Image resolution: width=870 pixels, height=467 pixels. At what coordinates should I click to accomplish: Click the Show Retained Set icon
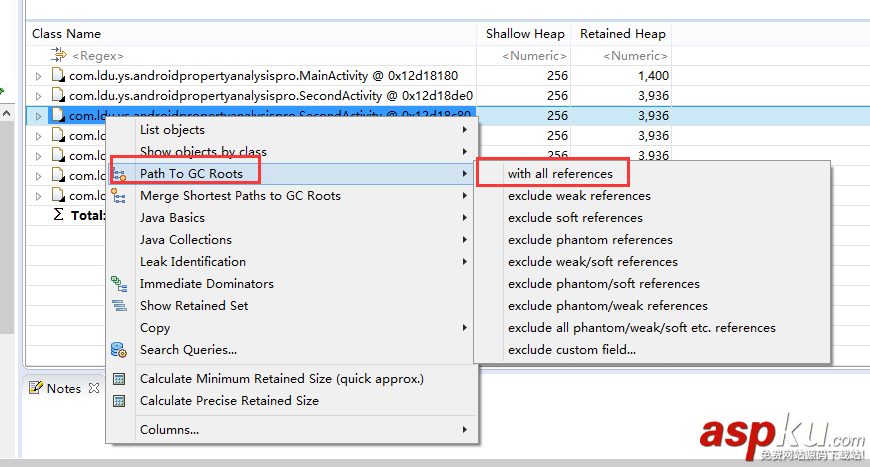120,306
